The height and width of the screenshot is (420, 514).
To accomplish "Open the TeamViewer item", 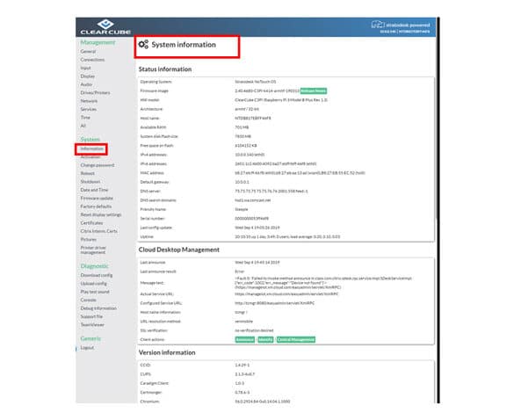I will (x=92, y=325).
